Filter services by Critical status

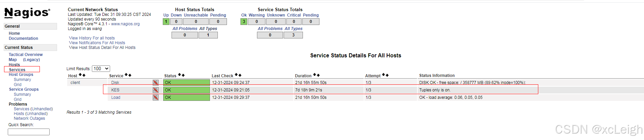(294, 15)
